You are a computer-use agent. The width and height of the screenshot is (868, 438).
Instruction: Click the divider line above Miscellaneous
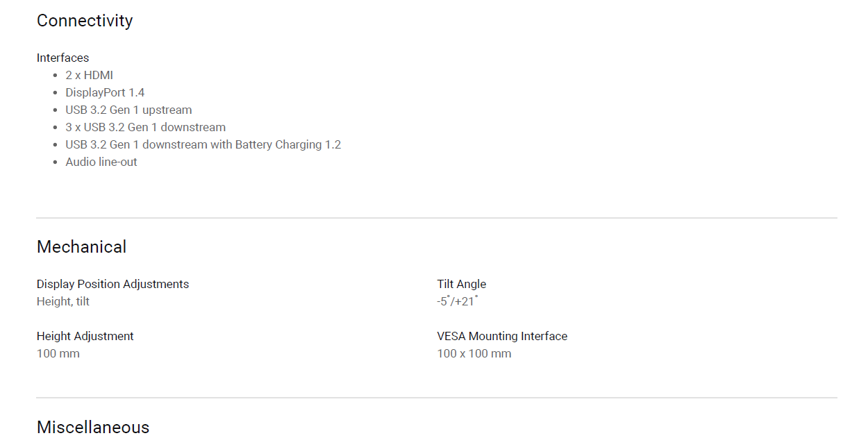point(437,398)
